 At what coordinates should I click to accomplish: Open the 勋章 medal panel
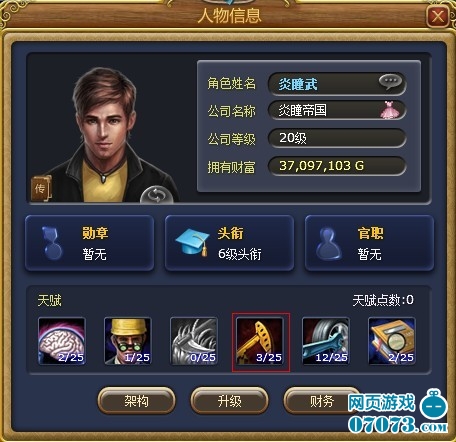[89, 243]
